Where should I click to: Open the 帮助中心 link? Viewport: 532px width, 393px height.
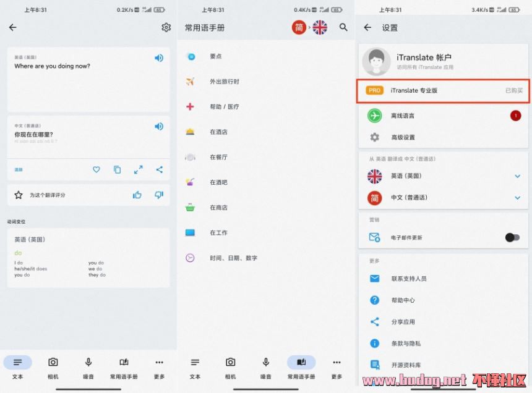click(x=403, y=300)
